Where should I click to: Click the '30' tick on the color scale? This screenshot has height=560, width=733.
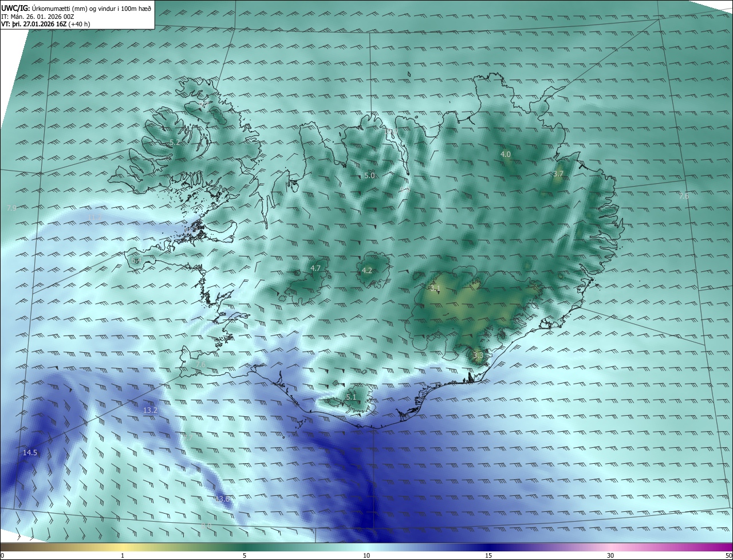coord(610,555)
